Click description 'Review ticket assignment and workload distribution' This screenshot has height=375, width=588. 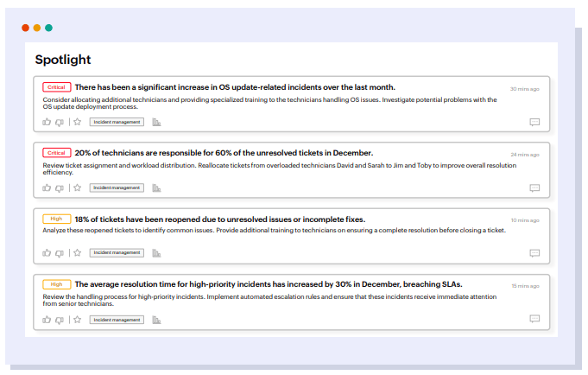tap(280, 168)
